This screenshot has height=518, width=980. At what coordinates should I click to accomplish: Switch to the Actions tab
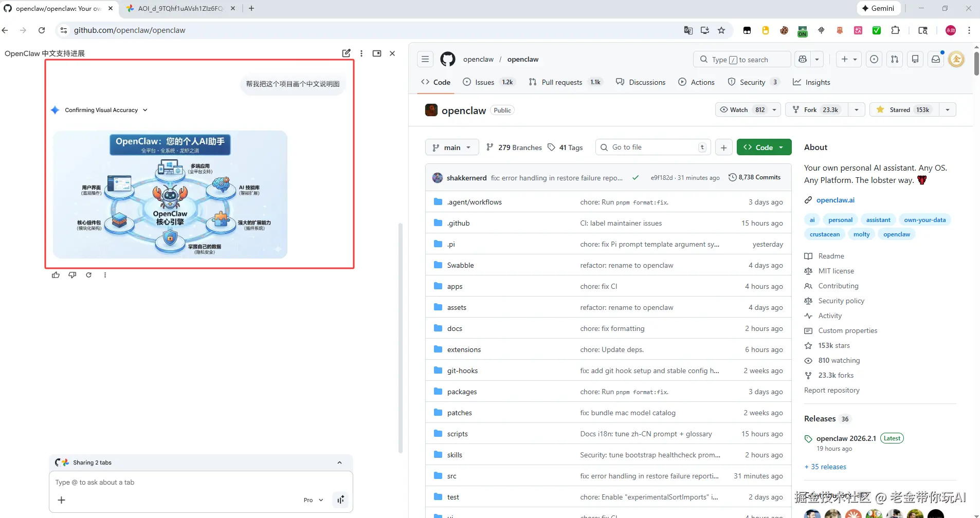(697, 82)
